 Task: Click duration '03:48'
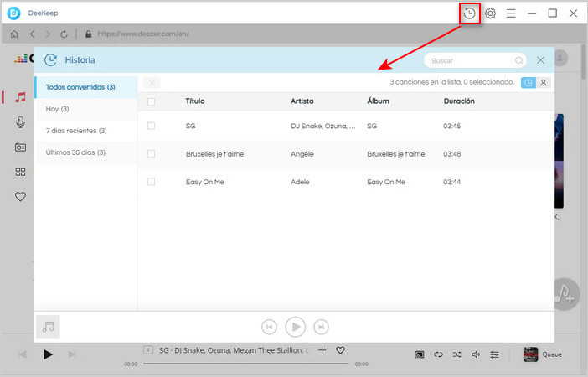[x=451, y=154]
